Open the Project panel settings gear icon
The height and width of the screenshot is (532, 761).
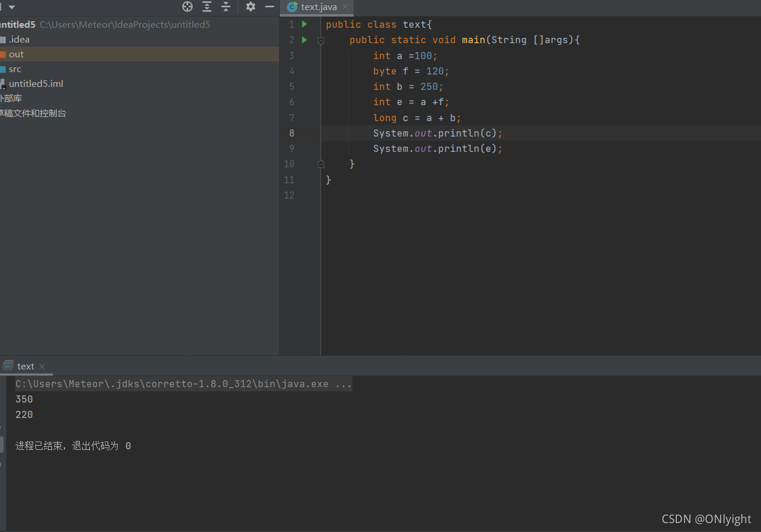(250, 7)
